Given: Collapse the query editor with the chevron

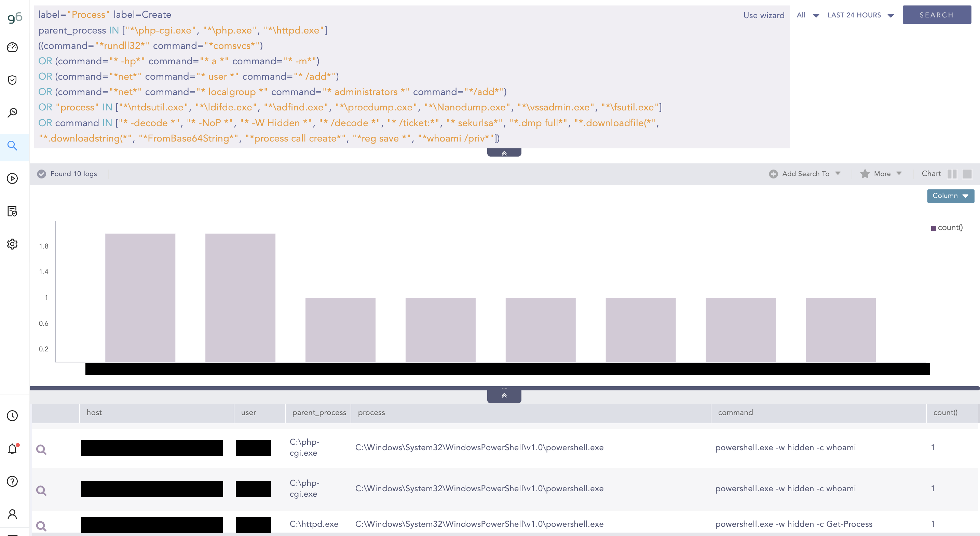Looking at the screenshot, I should 504,153.
